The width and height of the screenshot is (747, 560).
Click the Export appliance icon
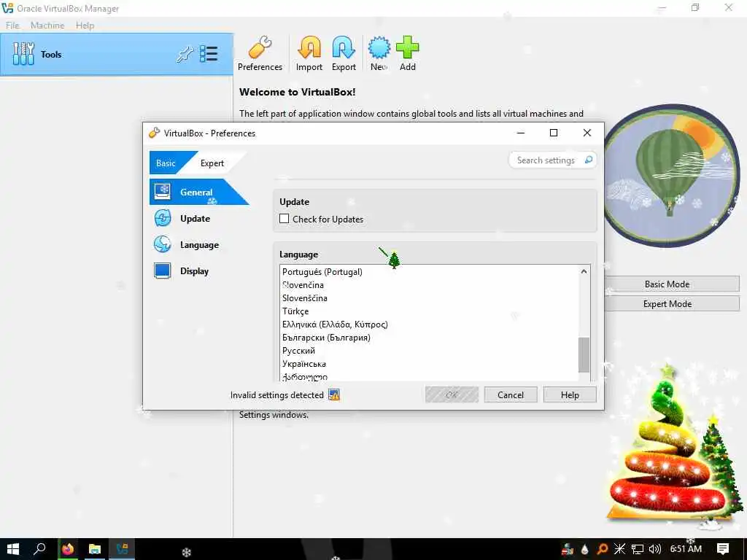[344, 53]
